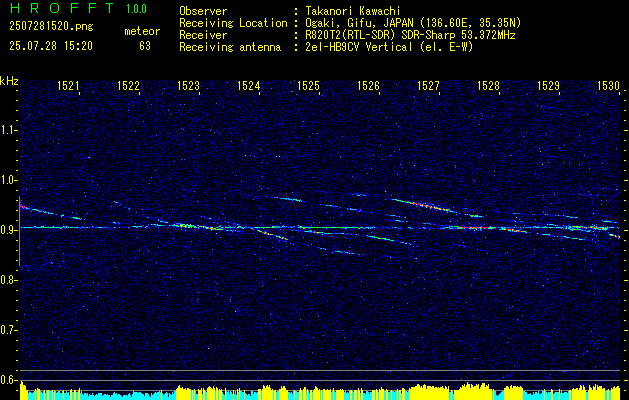Click the 1526 time marker

point(368,86)
